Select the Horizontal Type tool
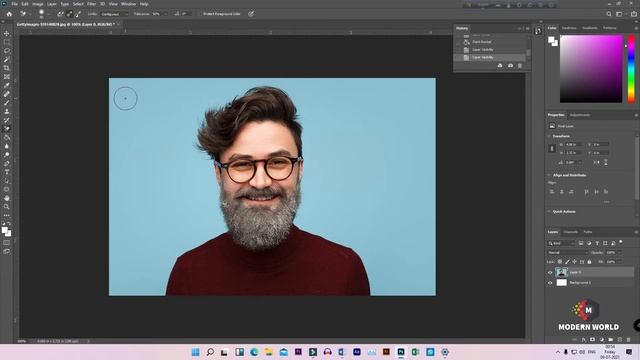Viewport: 640px width, 360px height. pyautogui.click(x=7, y=172)
